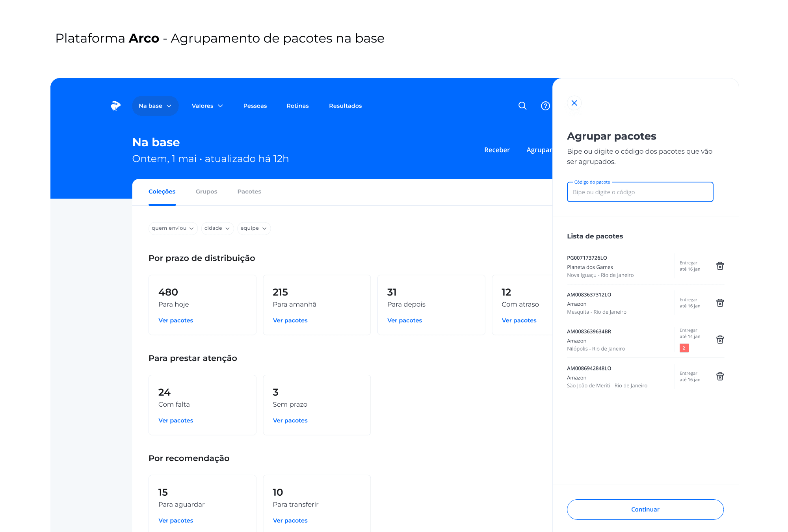Delete package AM0083639634BR from the list
This screenshot has height=532, width=788.
tap(720, 339)
